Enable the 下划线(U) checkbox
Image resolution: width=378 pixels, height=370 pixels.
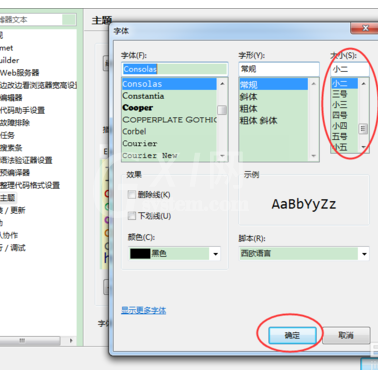[x=132, y=216]
